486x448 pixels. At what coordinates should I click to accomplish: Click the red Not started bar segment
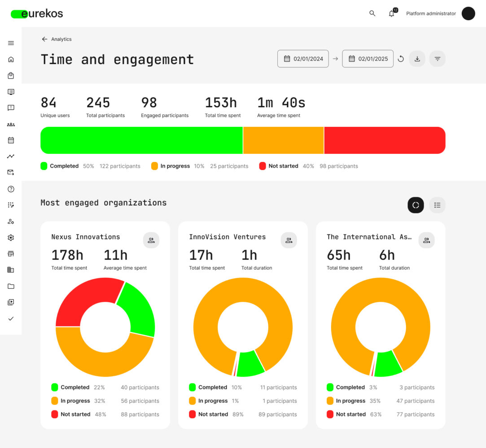384,140
